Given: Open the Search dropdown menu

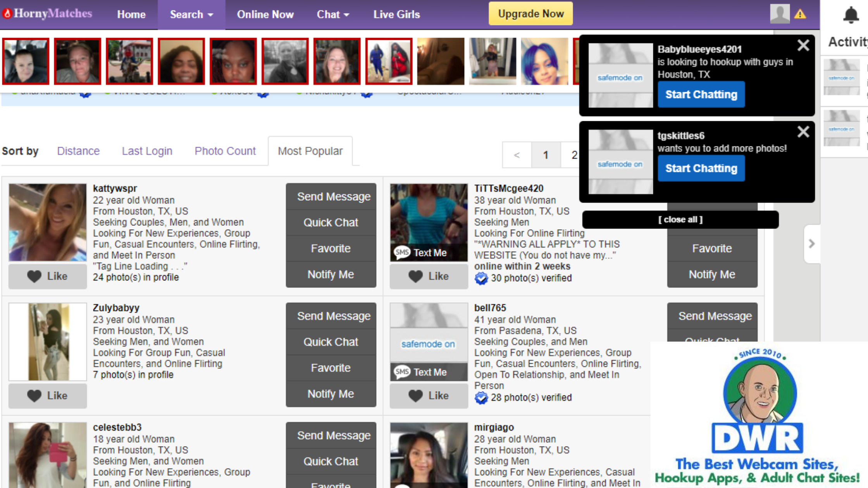Looking at the screenshot, I should coord(191,15).
